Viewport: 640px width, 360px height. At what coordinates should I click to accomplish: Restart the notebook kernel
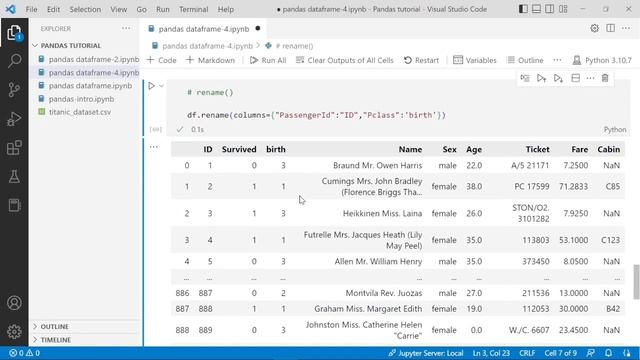pyautogui.click(x=421, y=60)
